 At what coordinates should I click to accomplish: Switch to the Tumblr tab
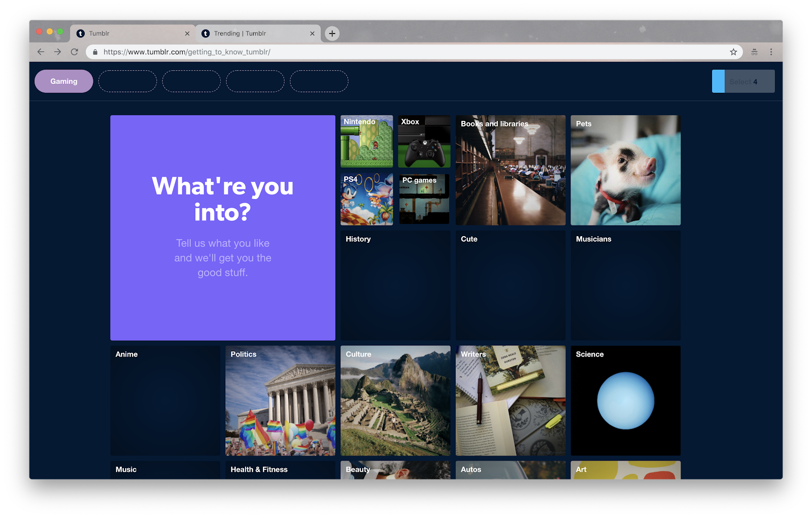point(132,34)
